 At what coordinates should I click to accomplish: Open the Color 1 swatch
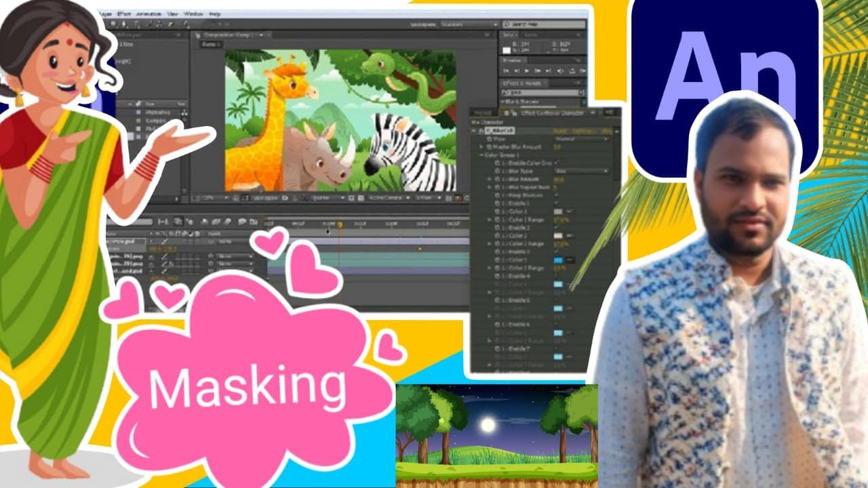(x=557, y=211)
